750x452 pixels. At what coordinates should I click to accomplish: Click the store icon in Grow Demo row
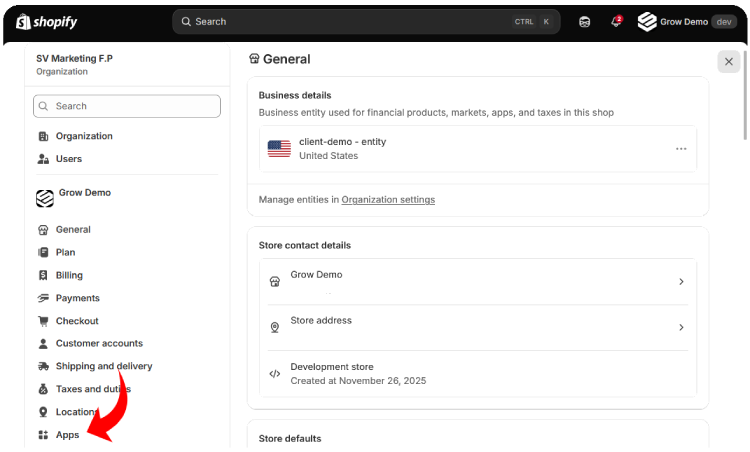[x=275, y=282]
